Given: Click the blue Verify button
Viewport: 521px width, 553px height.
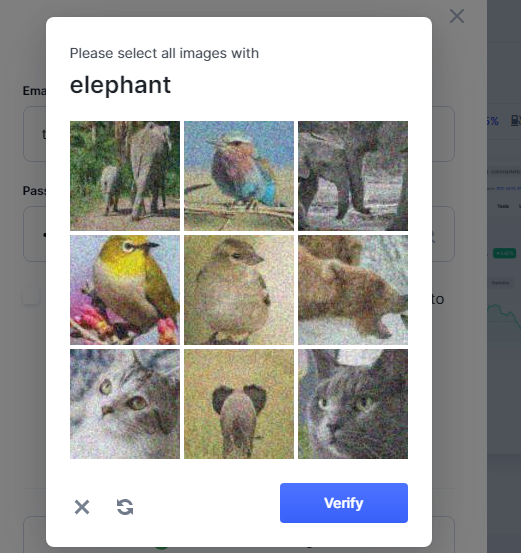Looking at the screenshot, I should coord(344,503).
